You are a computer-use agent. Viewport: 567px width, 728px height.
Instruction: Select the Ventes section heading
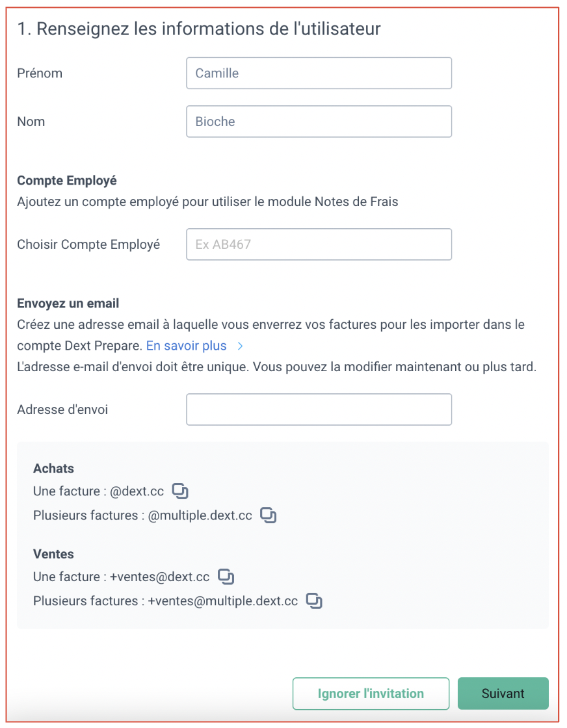[53, 554]
